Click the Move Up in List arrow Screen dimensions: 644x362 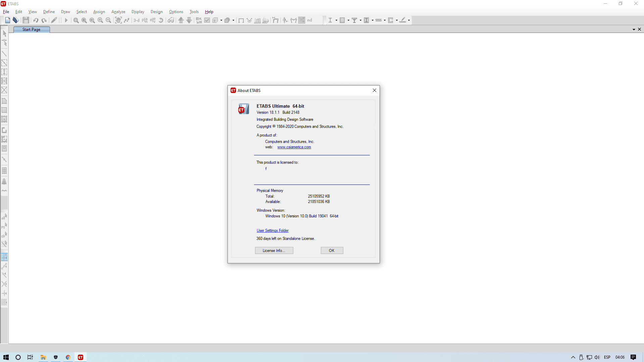pyautogui.click(x=181, y=20)
